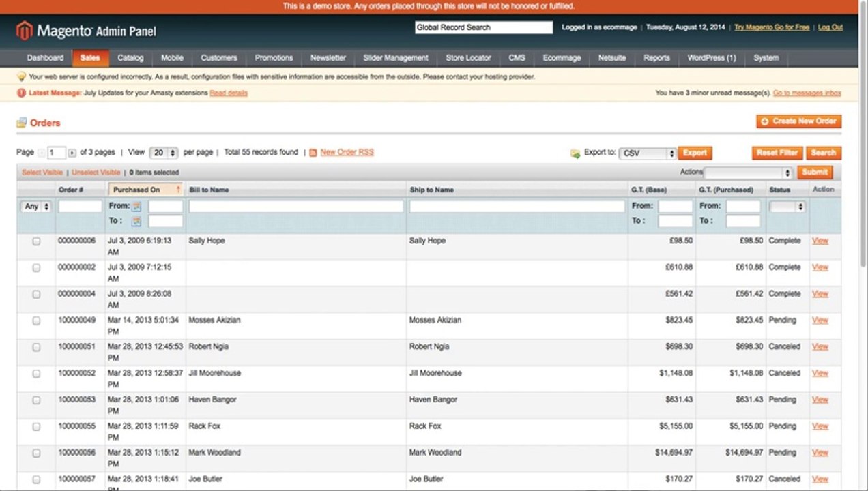
Task: Open the Try Magento Go for Free link
Action: click(x=772, y=27)
